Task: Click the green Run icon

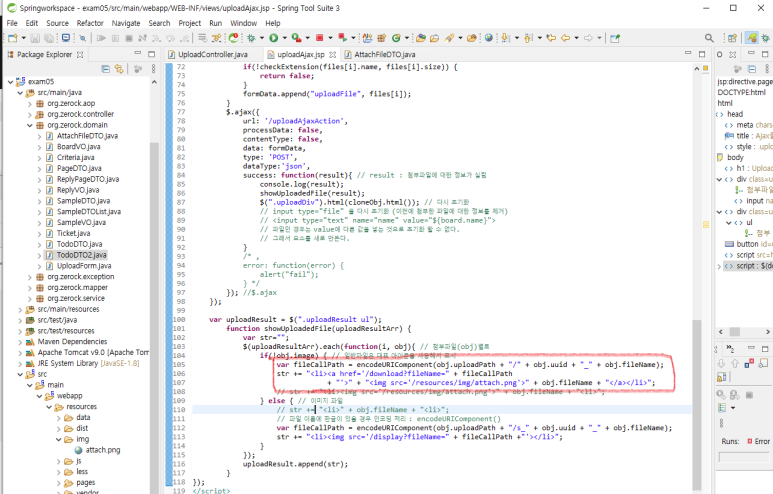Action: [274, 38]
